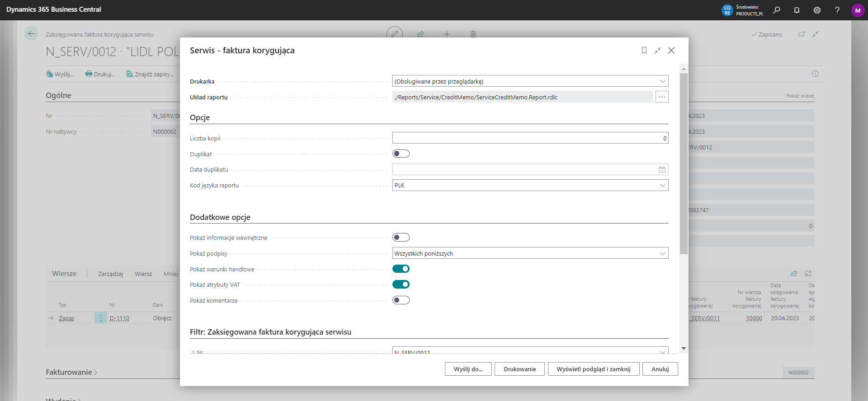
Task: Open the help question mark
Action: click(837, 10)
